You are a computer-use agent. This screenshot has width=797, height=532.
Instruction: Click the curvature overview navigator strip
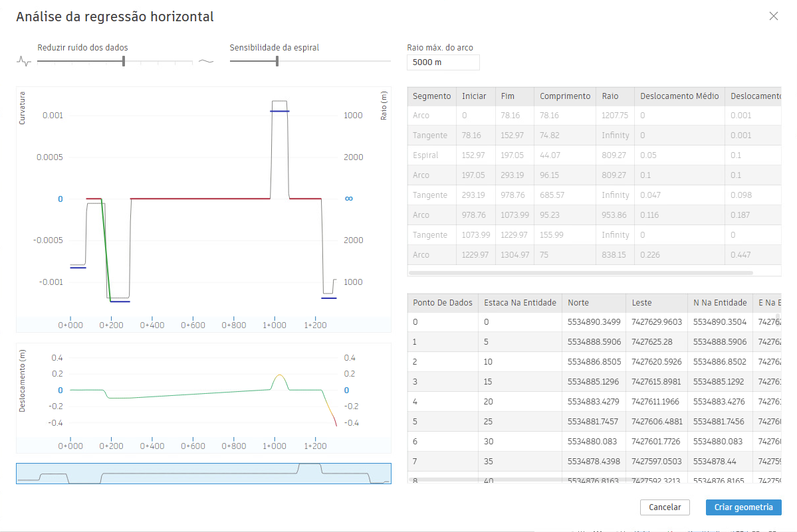pyautogui.click(x=203, y=474)
